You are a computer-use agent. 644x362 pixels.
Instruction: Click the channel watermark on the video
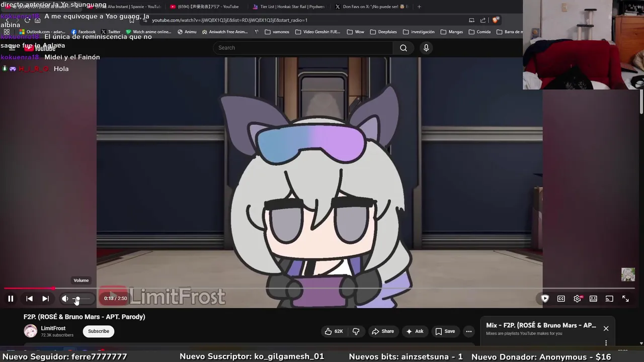pyautogui.click(x=628, y=275)
